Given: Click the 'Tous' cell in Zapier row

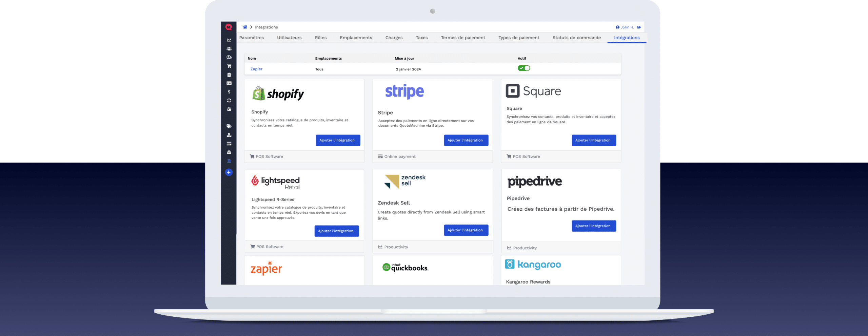Looking at the screenshot, I should [319, 69].
